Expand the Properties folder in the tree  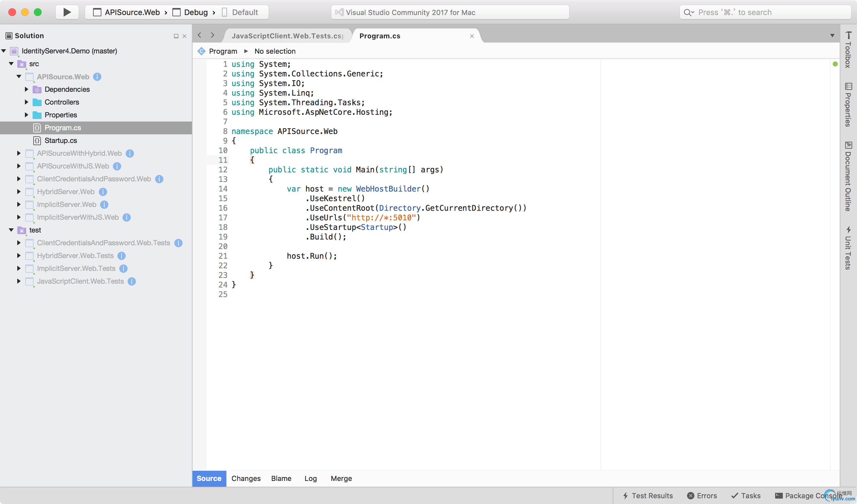click(26, 115)
